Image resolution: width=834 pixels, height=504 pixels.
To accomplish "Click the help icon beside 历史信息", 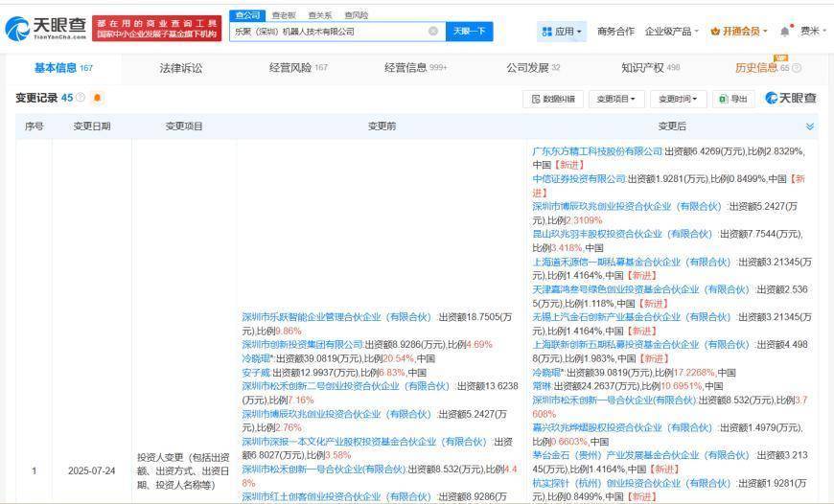I will click(x=797, y=68).
